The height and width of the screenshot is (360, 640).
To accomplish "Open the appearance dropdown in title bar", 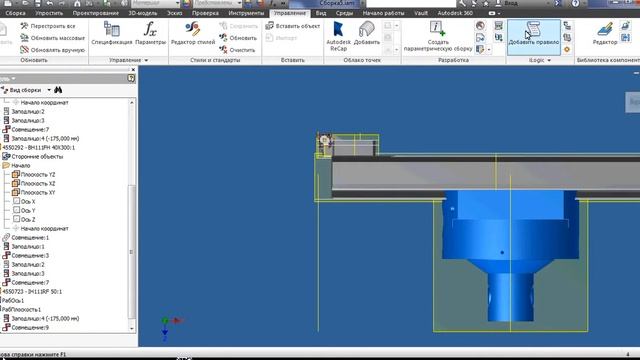I will coord(239,3).
